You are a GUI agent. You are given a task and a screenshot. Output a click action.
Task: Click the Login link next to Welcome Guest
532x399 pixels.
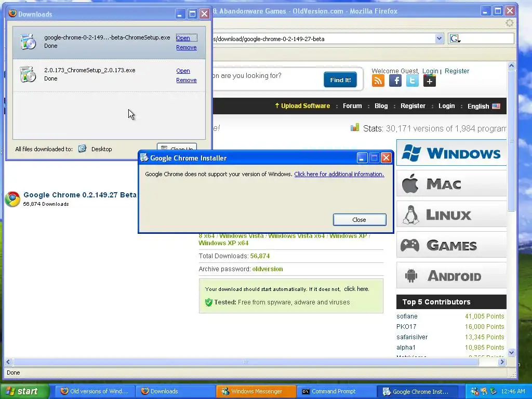click(x=430, y=71)
